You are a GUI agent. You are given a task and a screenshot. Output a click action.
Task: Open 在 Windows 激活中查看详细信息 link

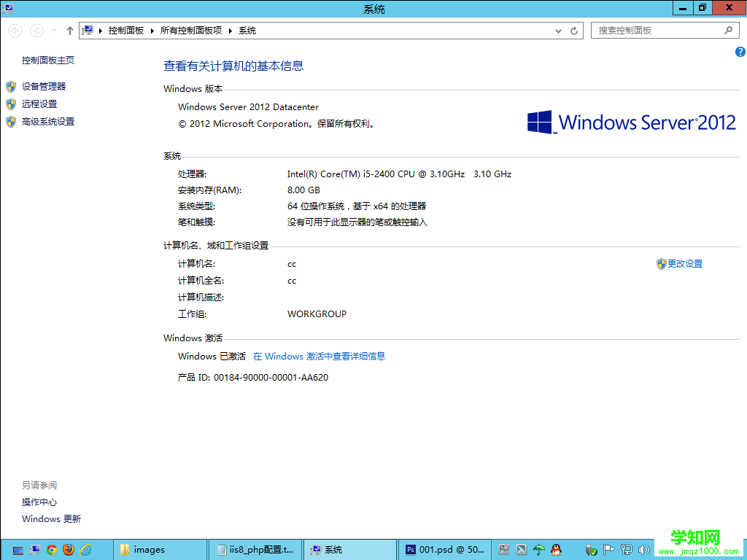coord(320,356)
